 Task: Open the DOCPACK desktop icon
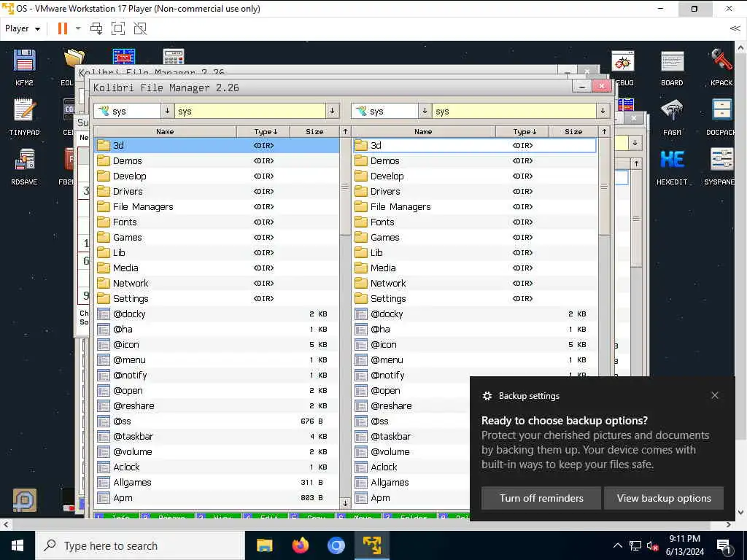tap(721, 117)
